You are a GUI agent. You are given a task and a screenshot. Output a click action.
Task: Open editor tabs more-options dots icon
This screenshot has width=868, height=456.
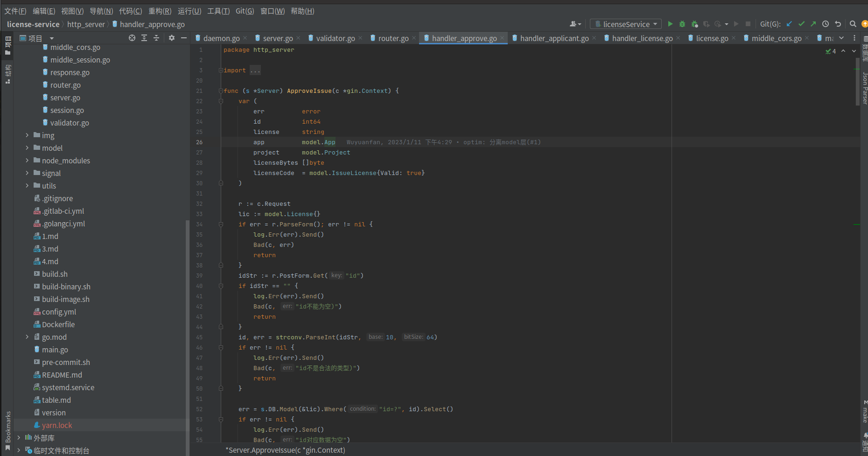pyautogui.click(x=854, y=38)
